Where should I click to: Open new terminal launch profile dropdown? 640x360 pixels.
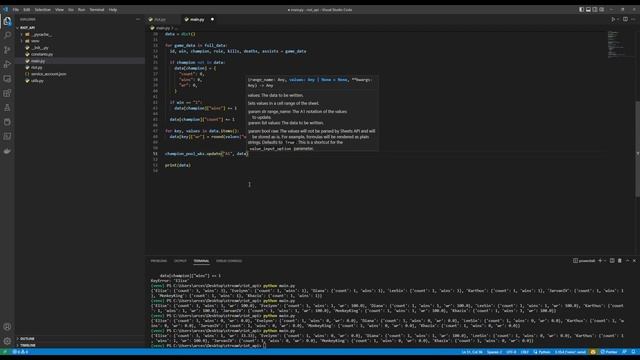[x=605, y=260]
